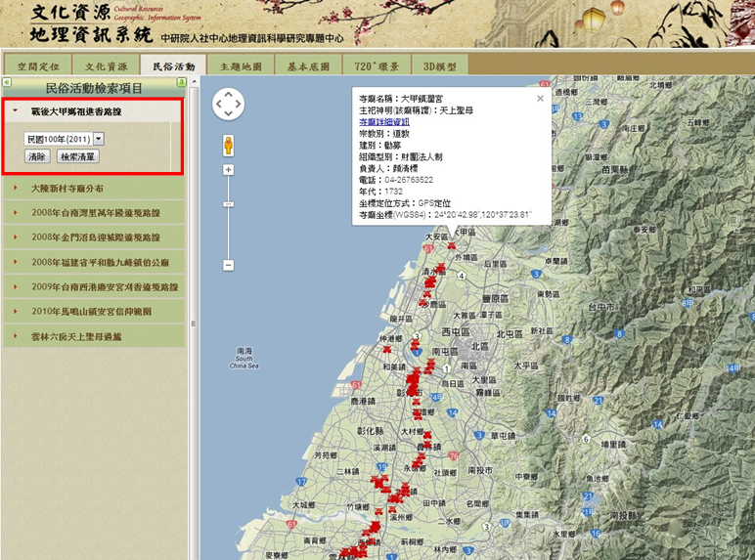Open the 主題地圖 tab
755x560 pixels.
click(241, 66)
